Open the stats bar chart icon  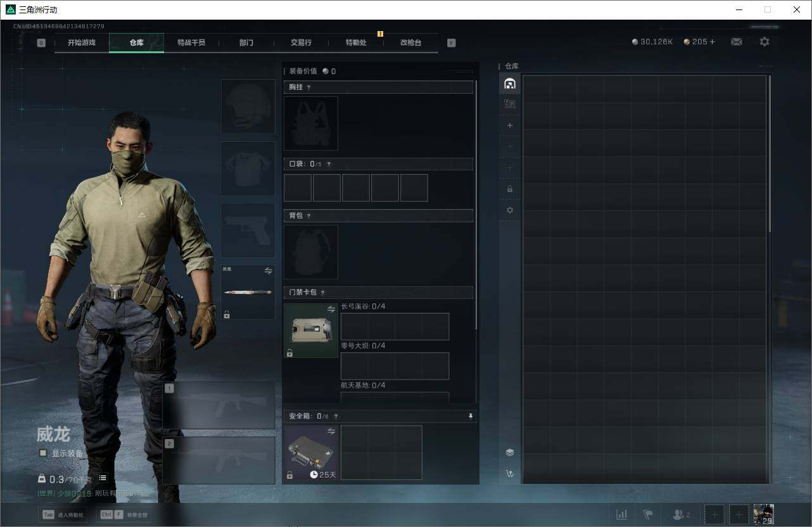[622, 515]
